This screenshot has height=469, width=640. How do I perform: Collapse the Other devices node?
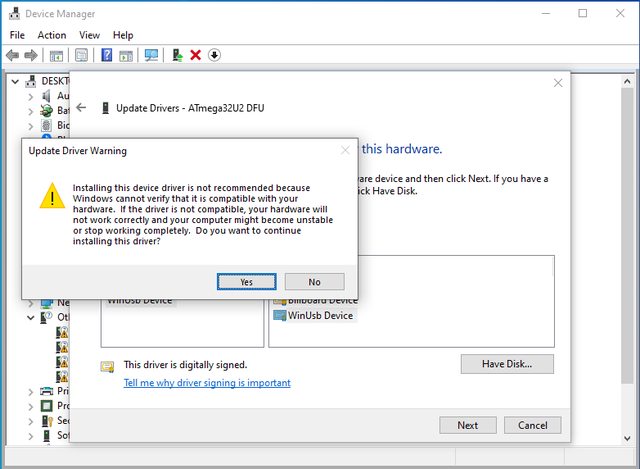(x=31, y=318)
